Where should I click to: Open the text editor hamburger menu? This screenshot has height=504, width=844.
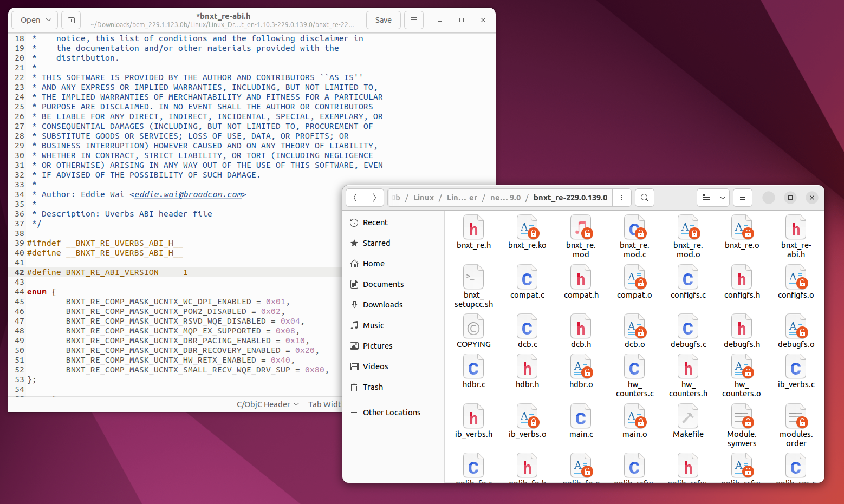tap(414, 20)
